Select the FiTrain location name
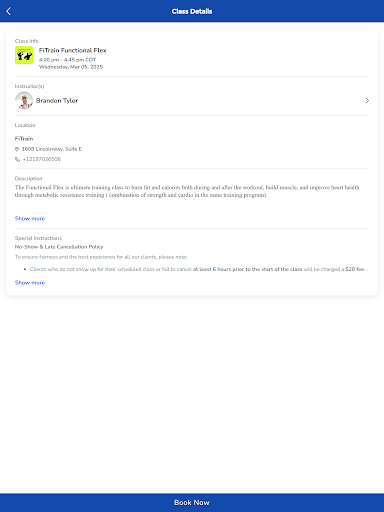Screen dimensions: 384x512 (x=24, y=138)
